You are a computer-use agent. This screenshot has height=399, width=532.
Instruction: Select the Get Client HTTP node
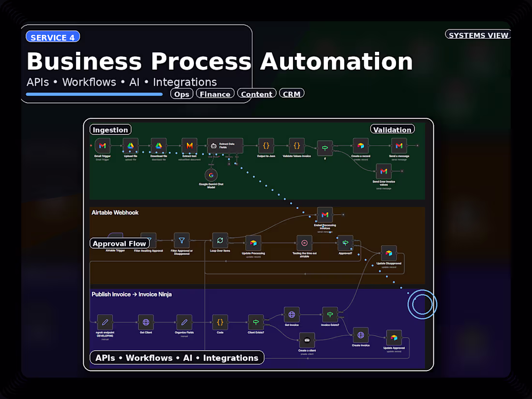click(x=146, y=322)
